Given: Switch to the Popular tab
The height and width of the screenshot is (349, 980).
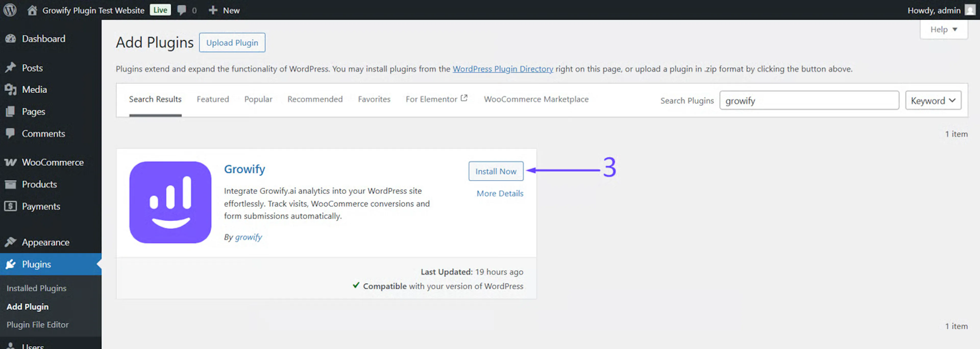Looking at the screenshot, I should click(x=258, y=99).
